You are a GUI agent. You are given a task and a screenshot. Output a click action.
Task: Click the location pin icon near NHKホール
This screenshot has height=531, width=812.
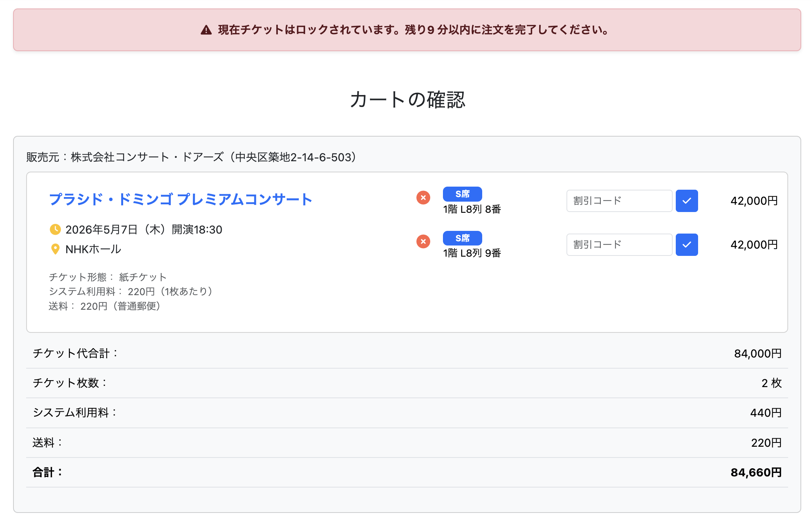(55, 249)
